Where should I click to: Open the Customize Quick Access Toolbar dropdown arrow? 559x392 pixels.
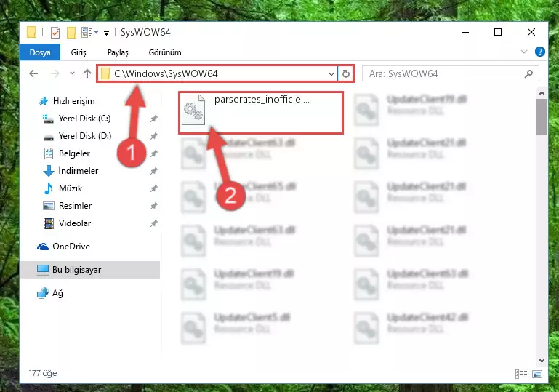pos(106,33)
